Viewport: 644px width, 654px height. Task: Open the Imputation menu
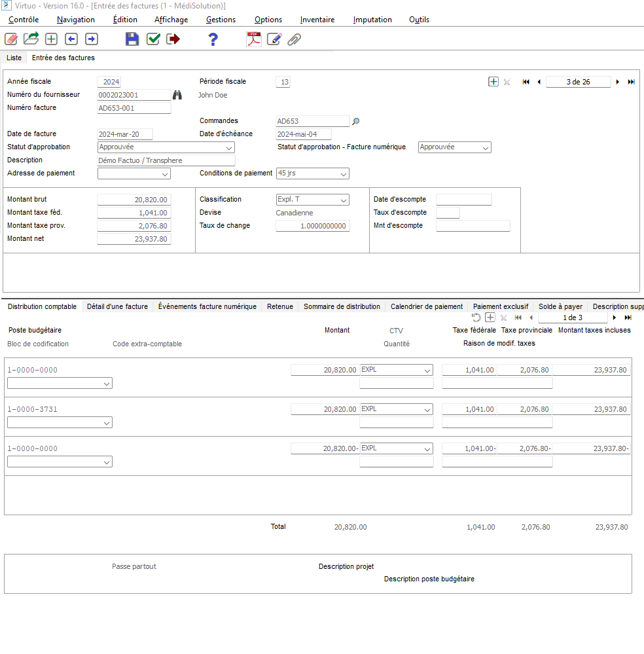point(372,20)
